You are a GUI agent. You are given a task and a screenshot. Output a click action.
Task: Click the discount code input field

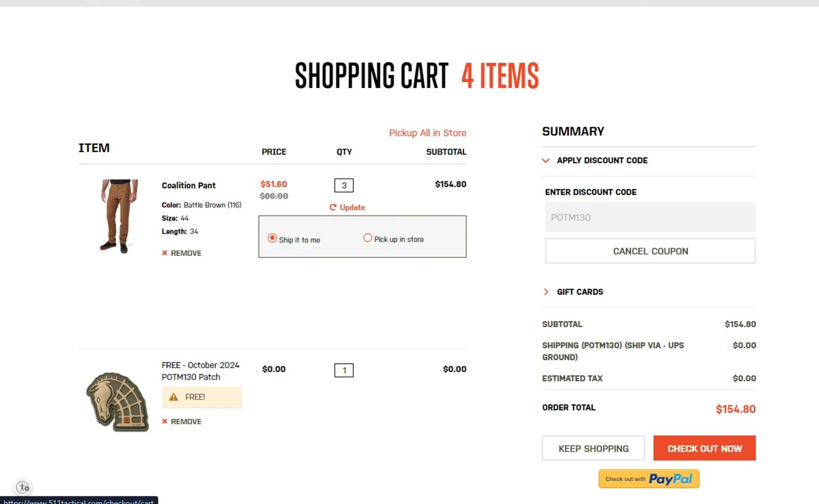(650, 217)
